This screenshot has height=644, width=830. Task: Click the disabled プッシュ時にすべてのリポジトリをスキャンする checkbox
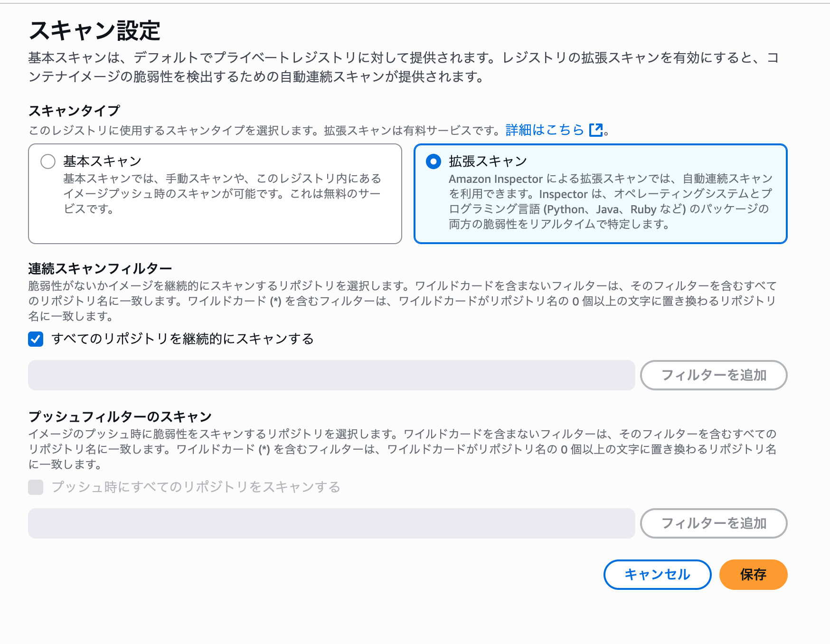[35, 487]
